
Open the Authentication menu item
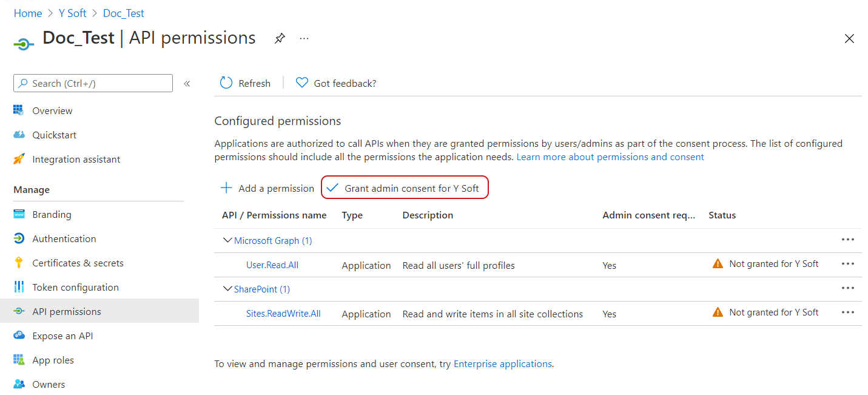click(x=64, y=238)
